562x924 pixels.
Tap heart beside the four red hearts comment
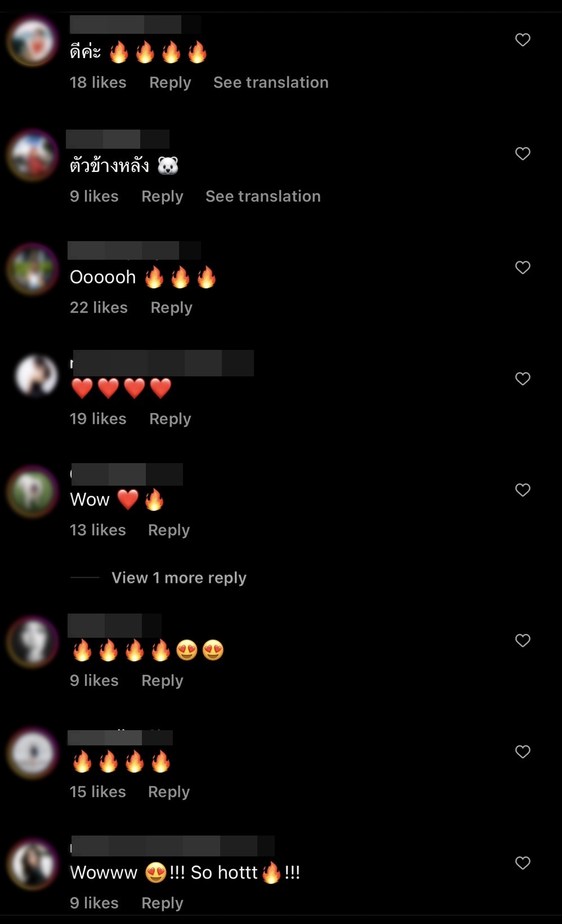click(x=523, y=379)
